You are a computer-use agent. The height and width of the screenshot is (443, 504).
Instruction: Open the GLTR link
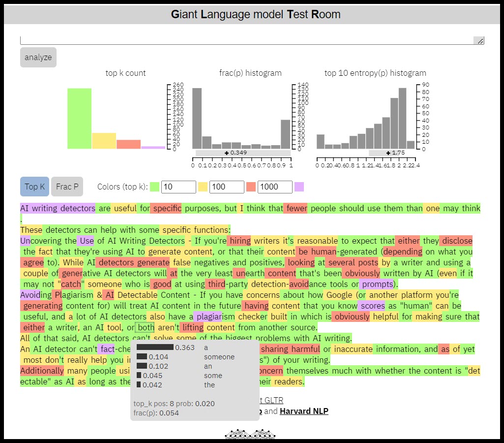pos(272,400)
